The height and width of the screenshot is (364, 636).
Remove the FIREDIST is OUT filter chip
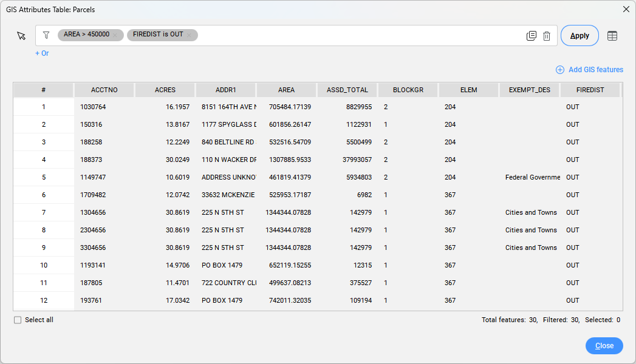pyautogui.click(x=189, y=35)
